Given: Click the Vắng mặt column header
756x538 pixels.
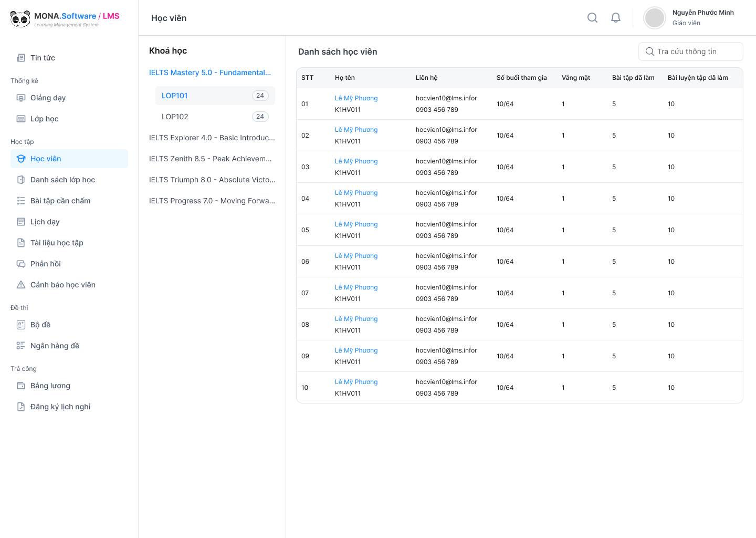Looking at the screenshot, I should (576, 78).
